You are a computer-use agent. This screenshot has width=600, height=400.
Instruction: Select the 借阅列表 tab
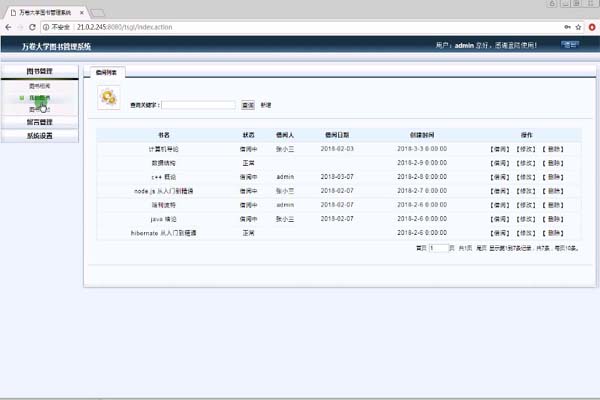[x=104, y=73]
